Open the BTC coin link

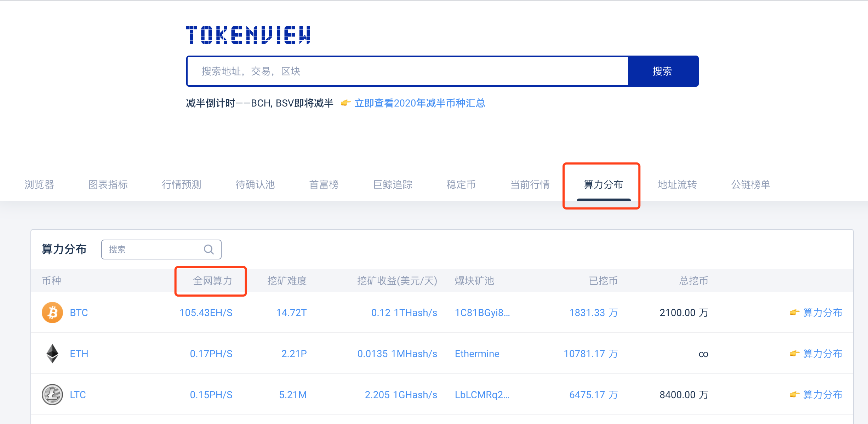tap(79, 313)
